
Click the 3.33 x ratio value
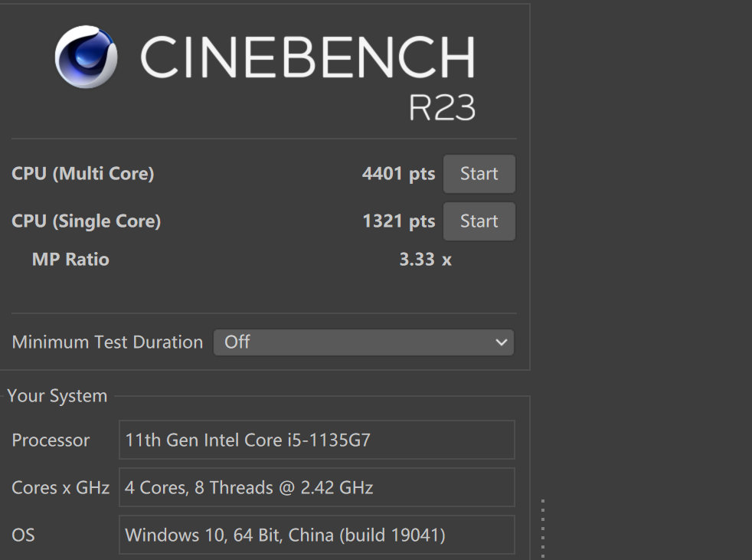click(x=425, y=260)
